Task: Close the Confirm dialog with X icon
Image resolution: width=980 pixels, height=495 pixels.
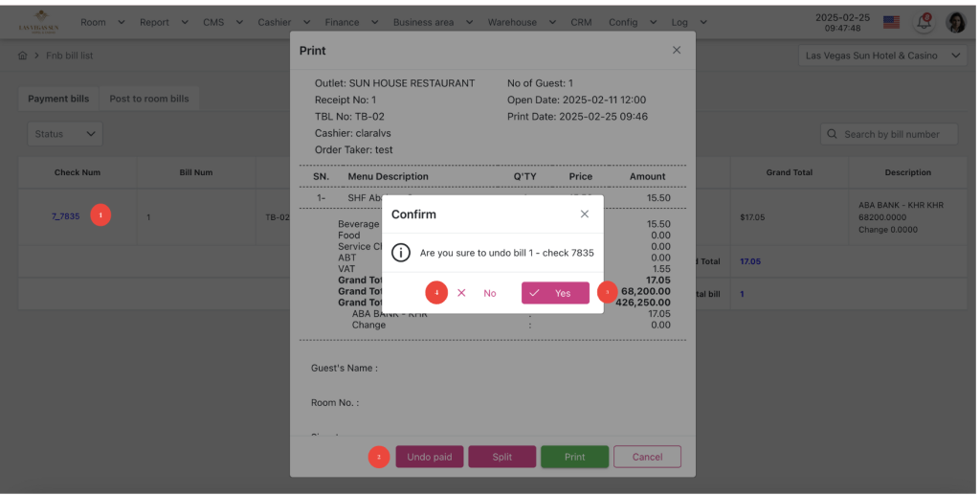Action: coord(585,214)
